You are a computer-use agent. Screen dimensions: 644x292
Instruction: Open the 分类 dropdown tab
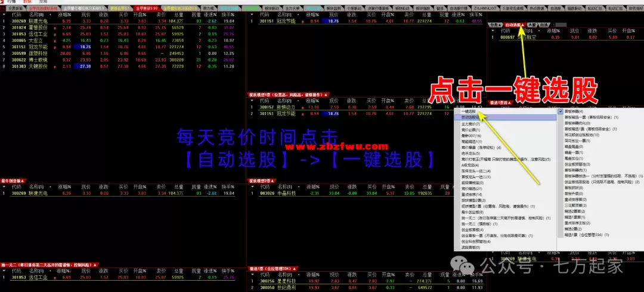tap(496, 24)
